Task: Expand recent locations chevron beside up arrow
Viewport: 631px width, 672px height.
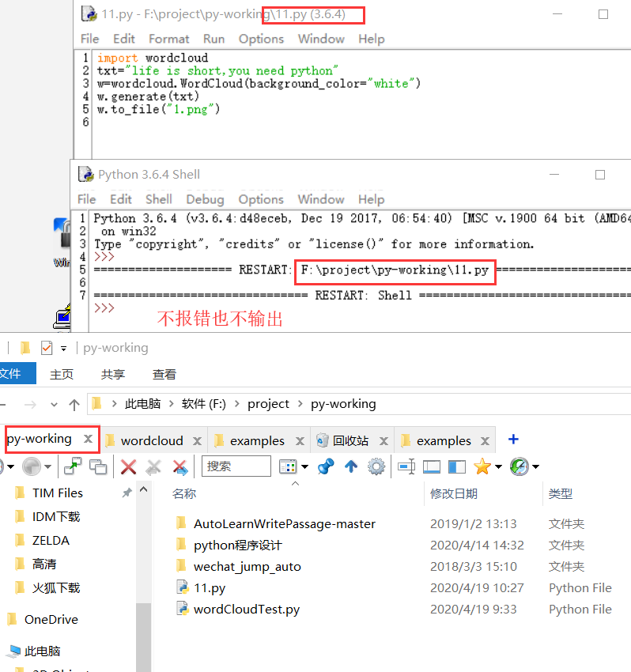Action: [54, 404]
